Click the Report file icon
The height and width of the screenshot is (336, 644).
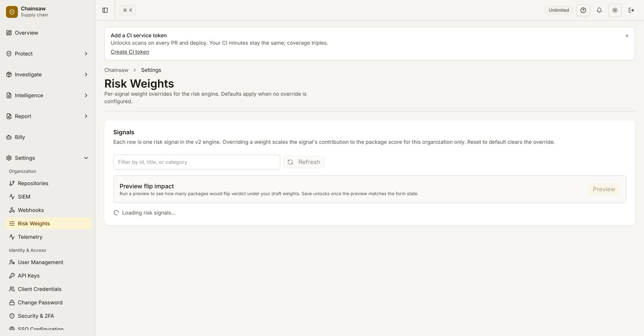[9, 116]
